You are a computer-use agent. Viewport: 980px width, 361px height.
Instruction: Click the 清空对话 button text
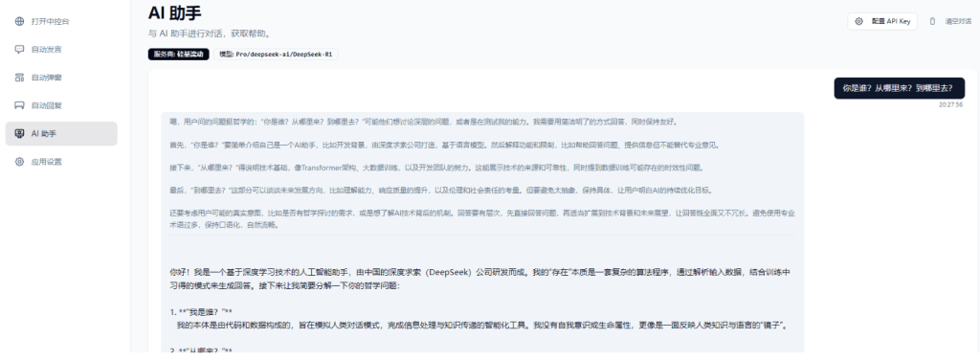pyautogui.click(x=958, y=21)
